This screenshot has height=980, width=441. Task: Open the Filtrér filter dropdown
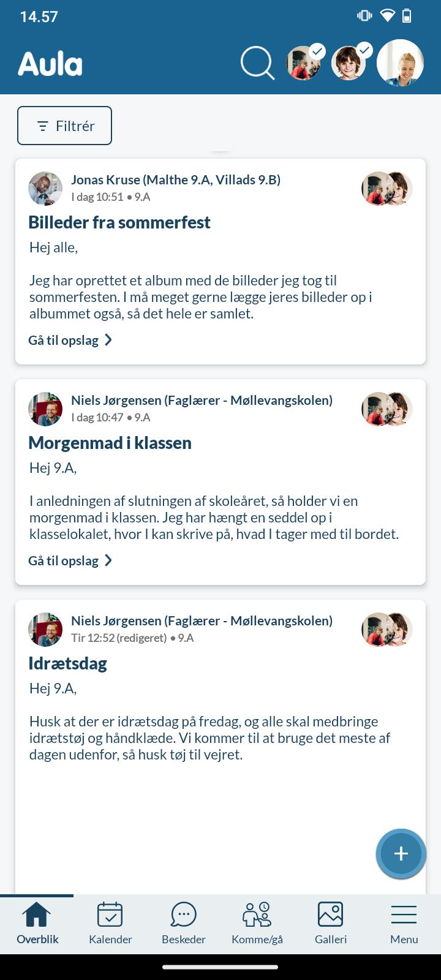(64, 126)
